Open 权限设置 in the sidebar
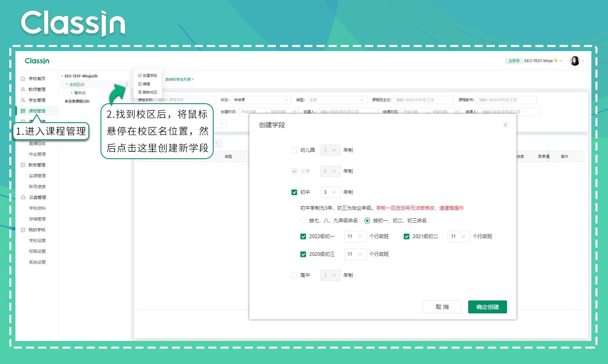The height and width of the screenshot is (364, 608). tap(37, 251)
